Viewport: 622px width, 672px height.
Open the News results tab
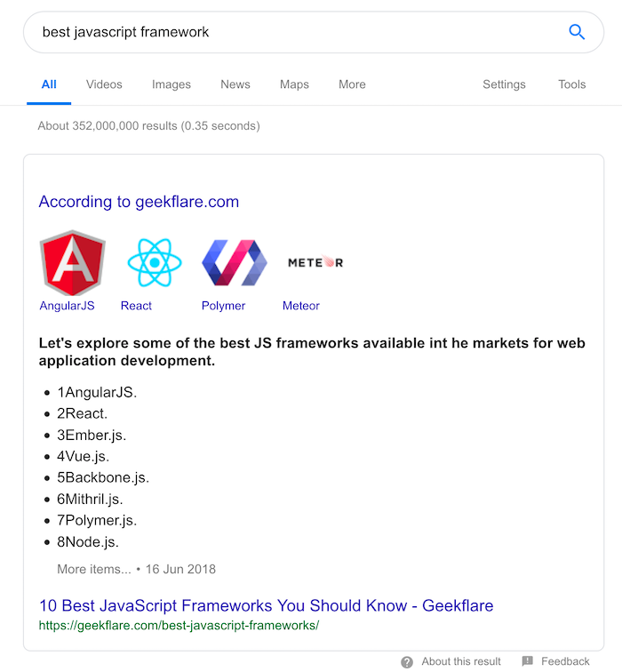coord(235,84)
